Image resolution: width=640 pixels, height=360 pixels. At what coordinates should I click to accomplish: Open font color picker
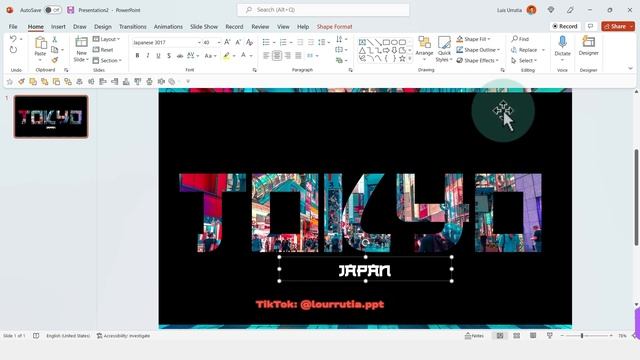251,56
